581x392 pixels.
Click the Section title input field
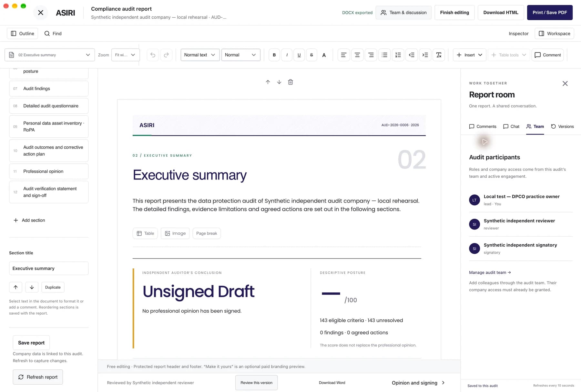pyautogui.click(x=49, y=268)
